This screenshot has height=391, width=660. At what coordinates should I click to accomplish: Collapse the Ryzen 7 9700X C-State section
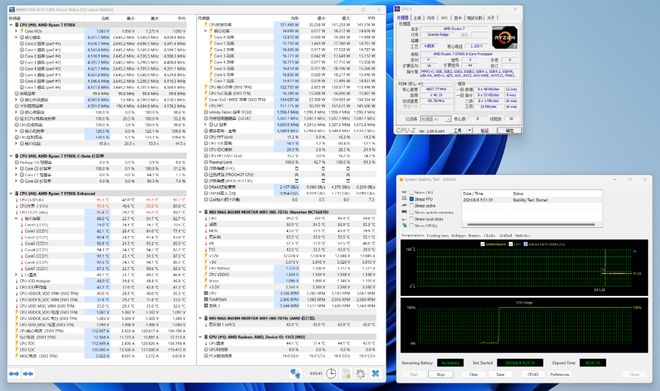point(11,156)
